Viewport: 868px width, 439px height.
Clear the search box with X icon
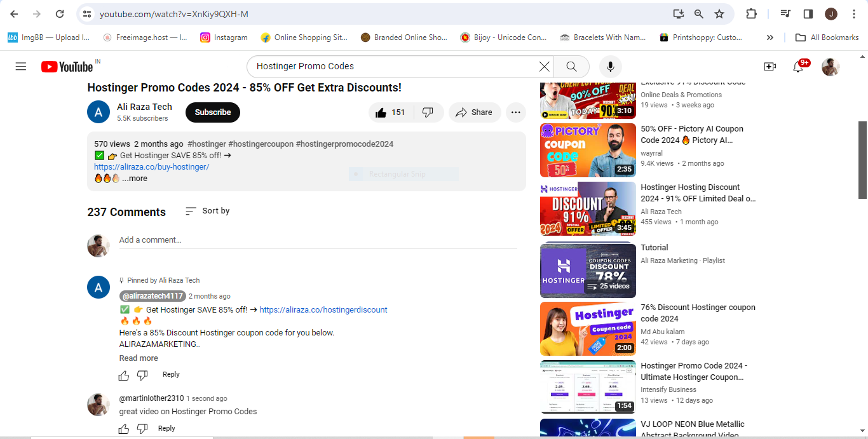pos(545,66)
